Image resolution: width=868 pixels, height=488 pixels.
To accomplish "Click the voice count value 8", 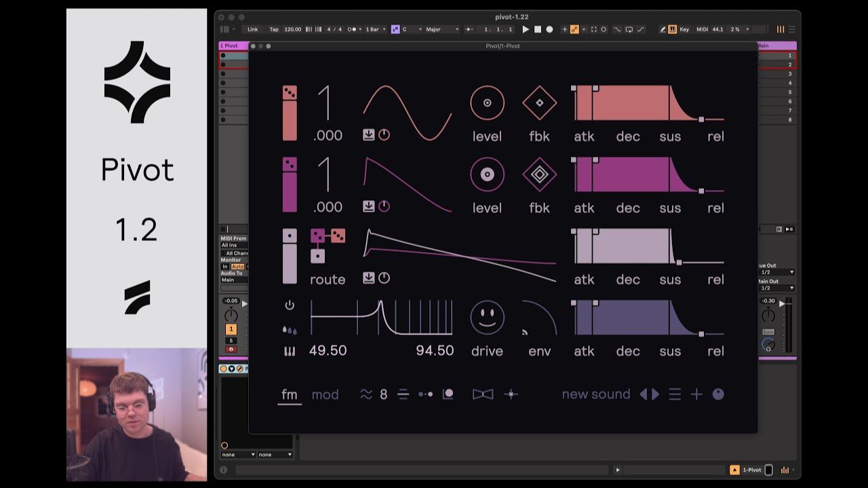I will click(384, 394).
